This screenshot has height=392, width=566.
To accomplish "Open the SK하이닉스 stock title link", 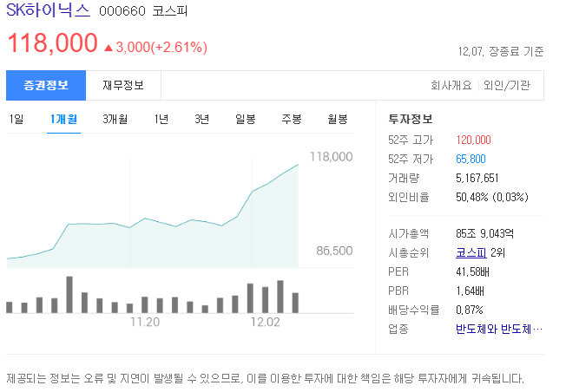I will click(48, 10).
